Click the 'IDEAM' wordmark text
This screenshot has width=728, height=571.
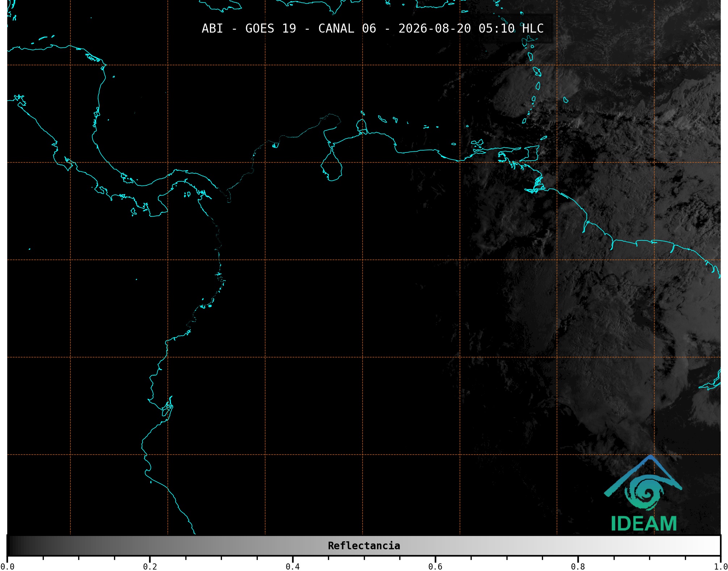[644, 524]
